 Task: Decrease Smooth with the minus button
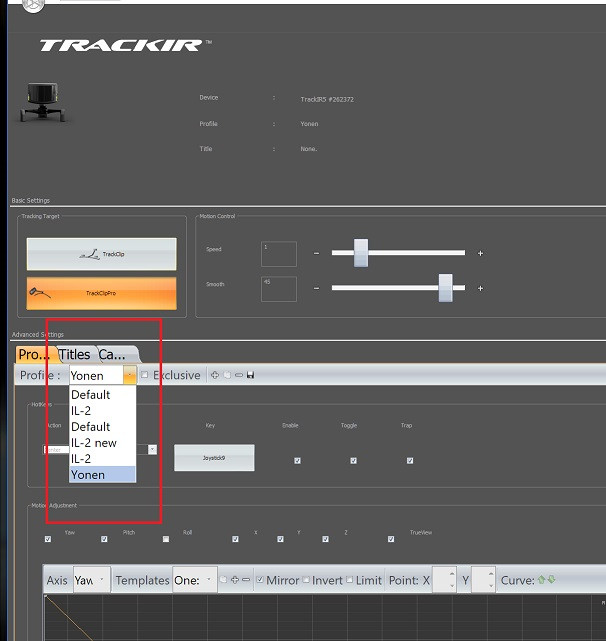coord(316,288)
